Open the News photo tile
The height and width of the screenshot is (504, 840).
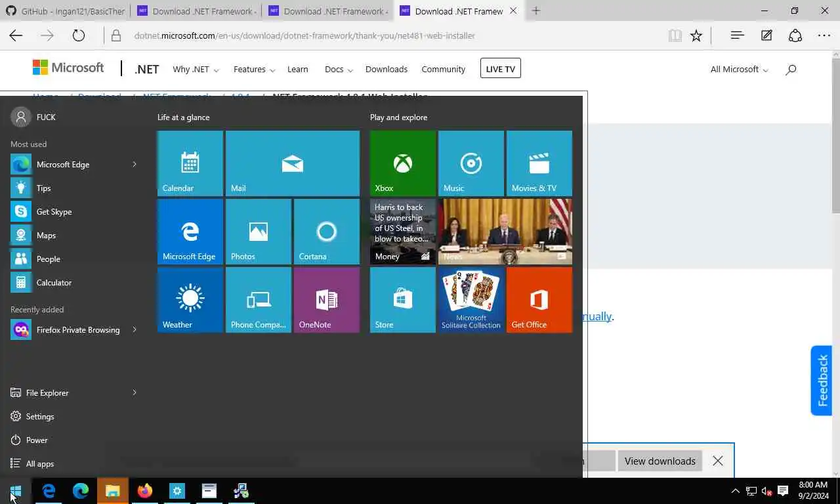(505, 232)
